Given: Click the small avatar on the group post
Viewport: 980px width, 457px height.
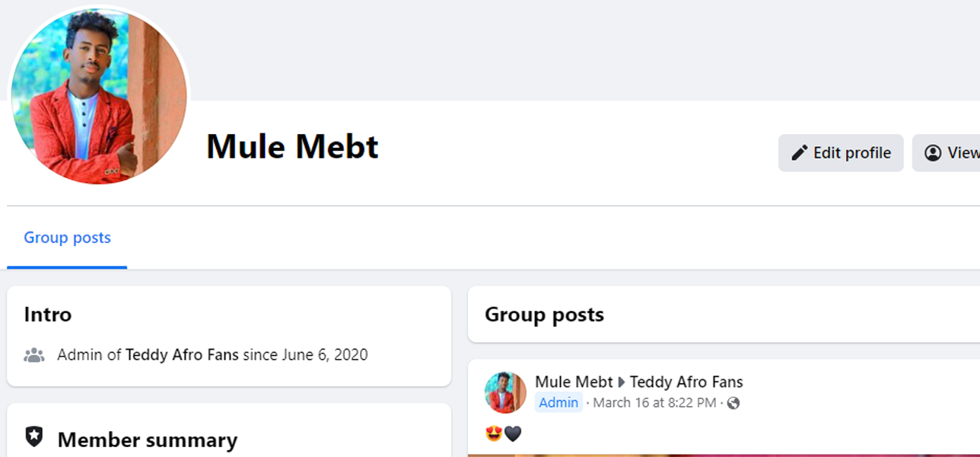Looking at the screenshot, I should [x=505, y=393].
